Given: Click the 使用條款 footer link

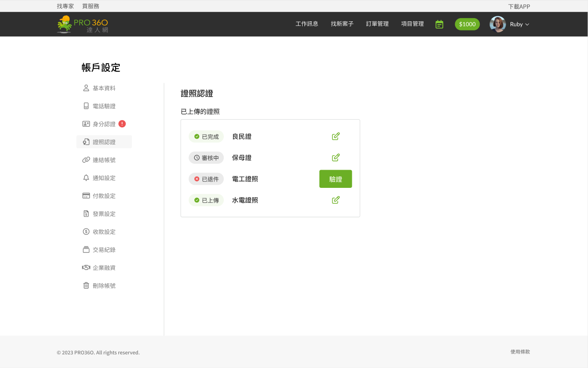Looking at the screenshot, I should click(520, 352).
